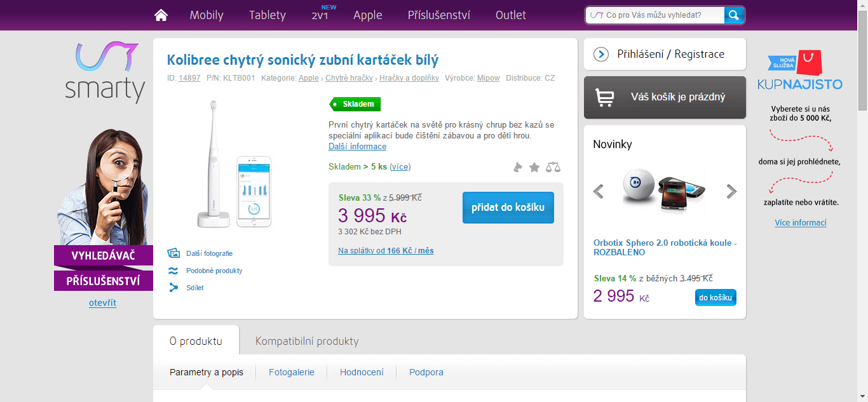Click Sdílet link
Screen dimensions: 868x402
coord(195,288)
